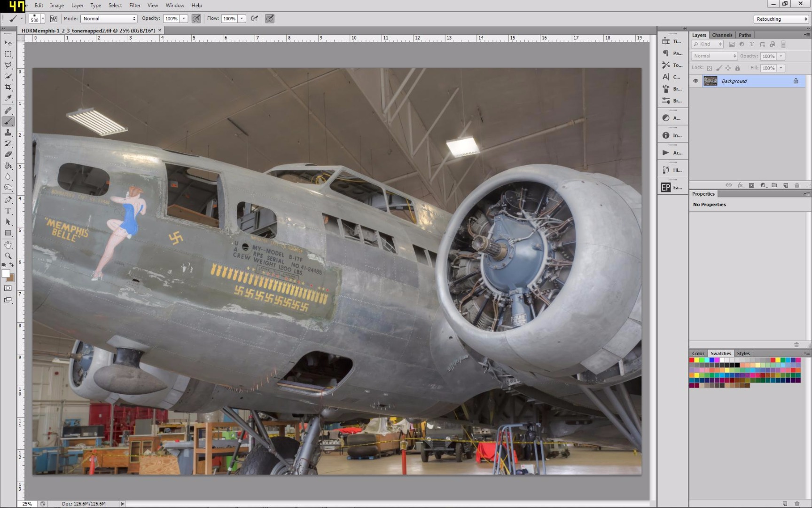Create a new adjustment layer
This screenshot has height=508, width=812.
(x=763, y=185)
